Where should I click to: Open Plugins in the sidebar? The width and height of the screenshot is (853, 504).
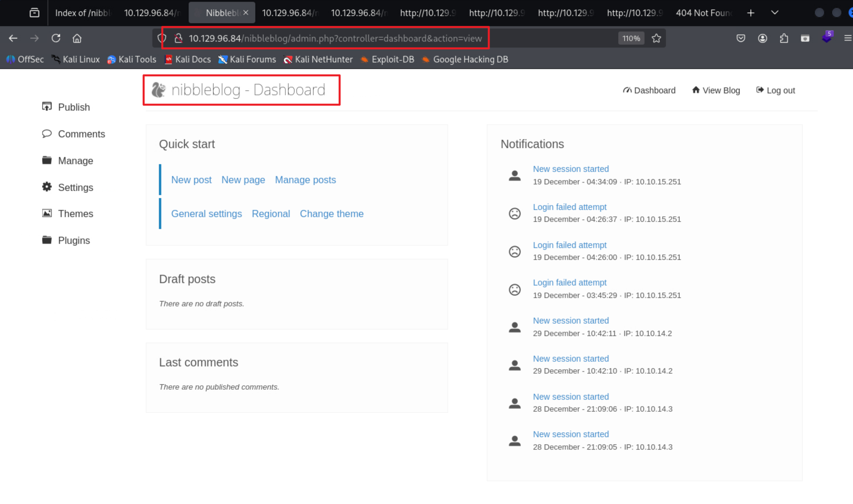pyautogui.click(x=73, y=240)
